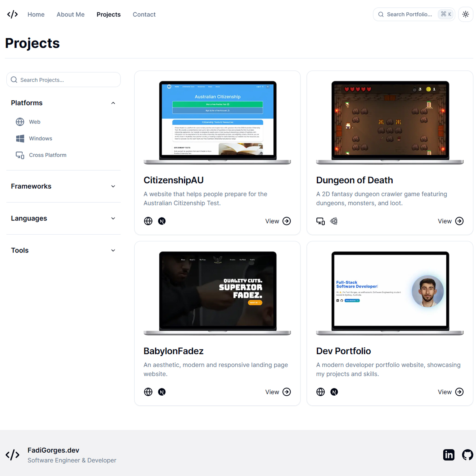
Task: Click the arrow circle on Dungeon of Death View
Action: tap(459, 221)
